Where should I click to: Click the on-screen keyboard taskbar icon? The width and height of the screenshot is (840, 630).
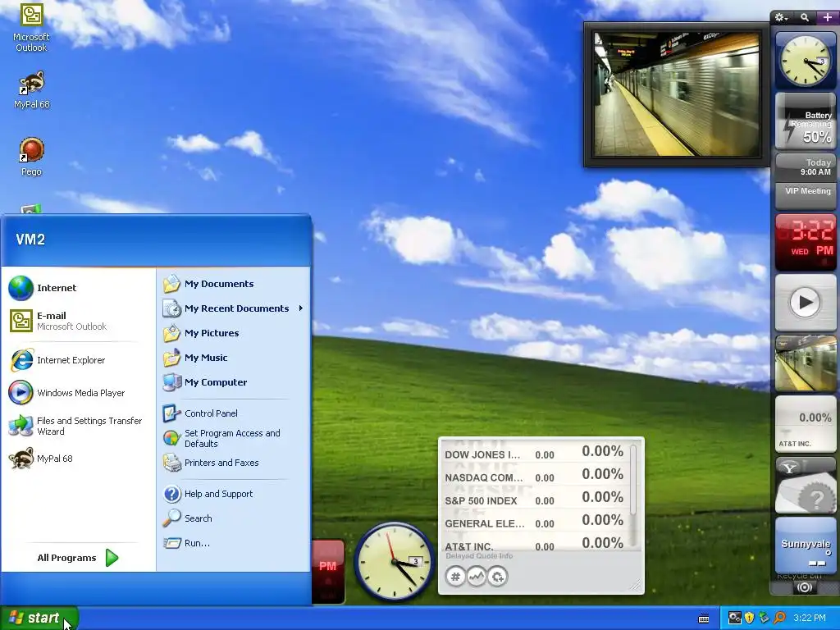tap(704, 619)
